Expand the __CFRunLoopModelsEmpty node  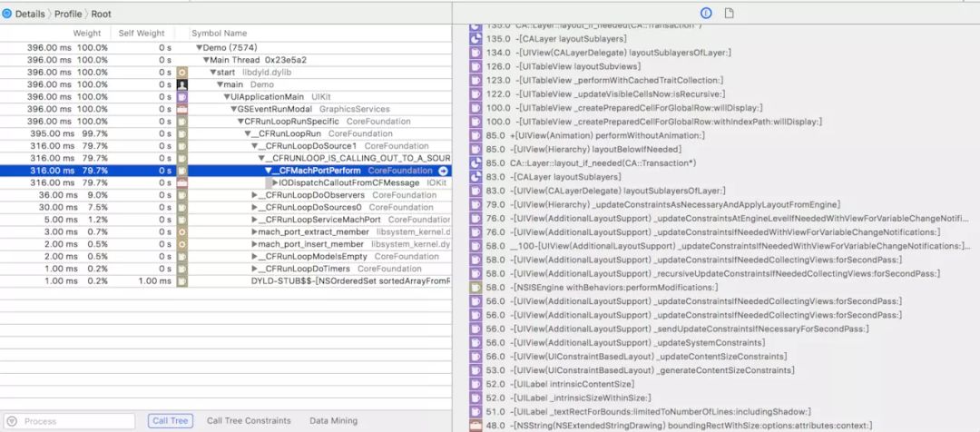(x=254, y=256)
